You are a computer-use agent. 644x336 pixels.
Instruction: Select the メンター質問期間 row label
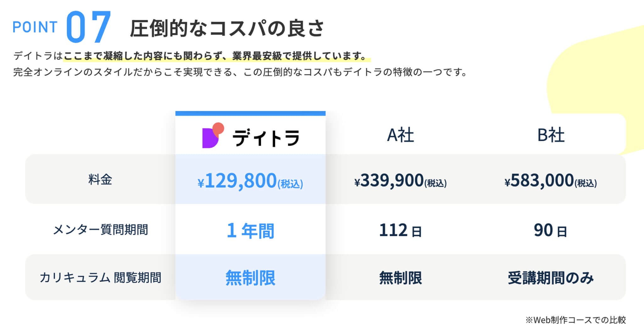(100, 230)
